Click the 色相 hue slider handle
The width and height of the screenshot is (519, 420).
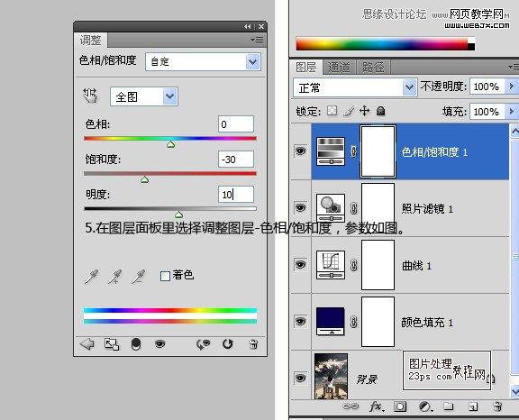(171, 144)
